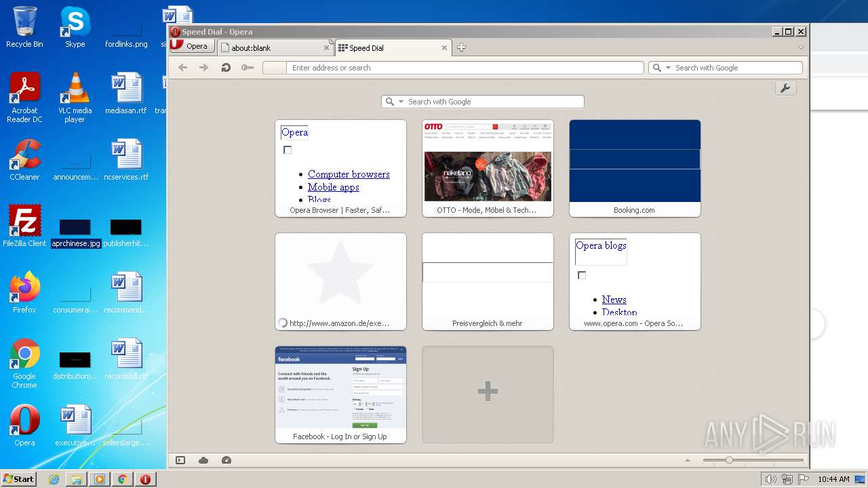
Task: Open Skype desktop shortcut
Action: pos(75,27)
